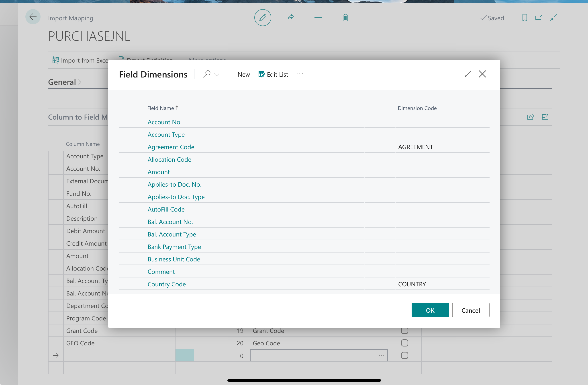Viewport: 588px width, 385px height.
Task: Open lookup ellipsis in field name cell
Action: tap(381, 356)
